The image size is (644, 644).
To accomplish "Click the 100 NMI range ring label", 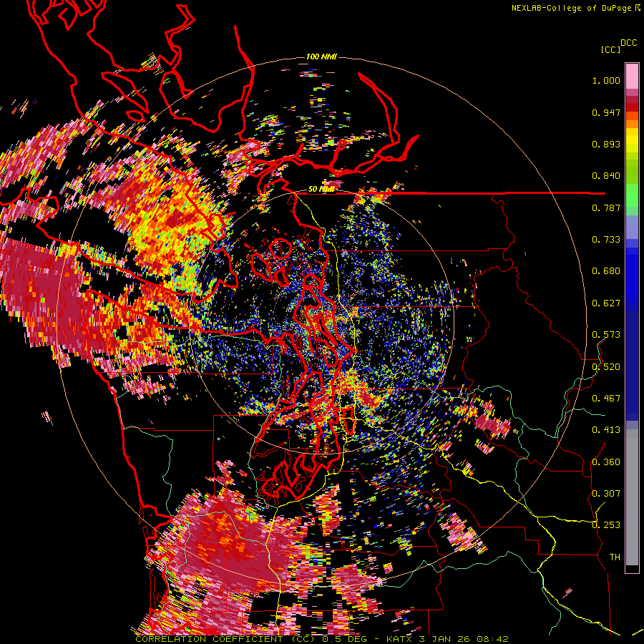I will pyautogui.click(x=321, y=57).
